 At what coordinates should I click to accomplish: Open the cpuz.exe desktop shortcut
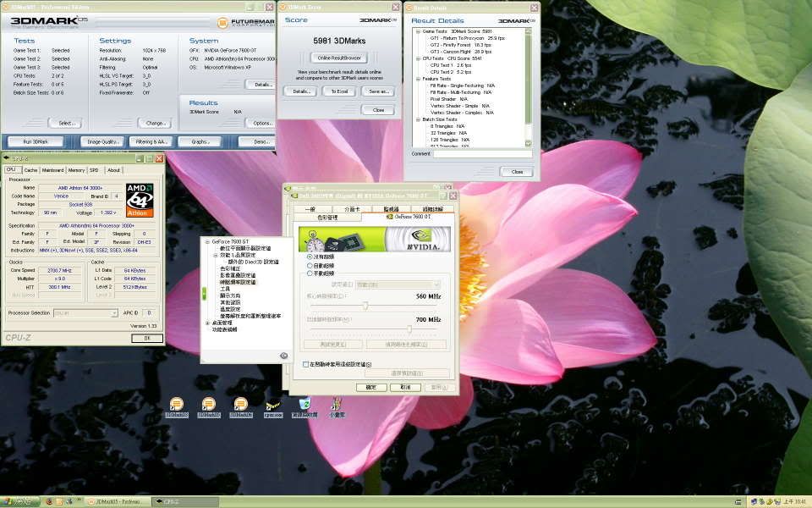(x=273, y=406)
